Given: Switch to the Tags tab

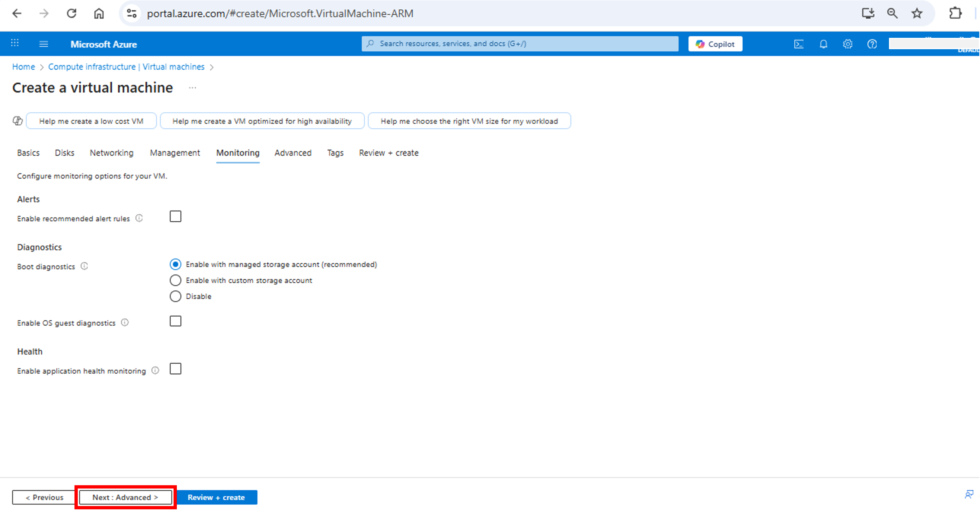Looking at the screenshot, I should click(335, 153).
